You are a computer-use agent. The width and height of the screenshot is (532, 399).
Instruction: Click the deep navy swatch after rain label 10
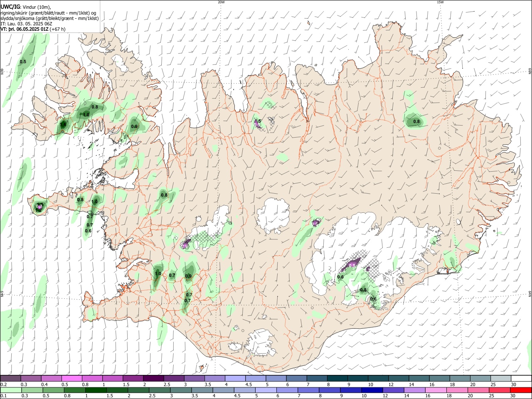pyautogui.click(x=372, y=390)
